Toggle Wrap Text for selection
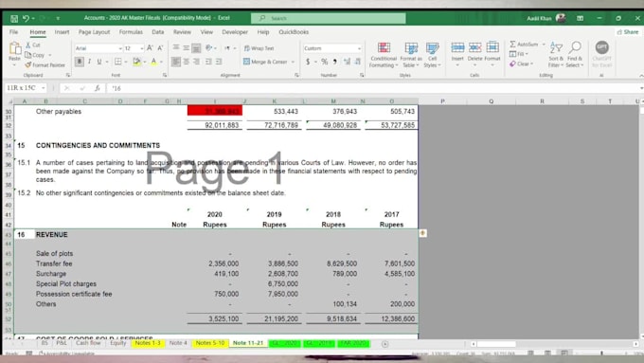Viewport: 644px width, 363px height. [259, 48]
